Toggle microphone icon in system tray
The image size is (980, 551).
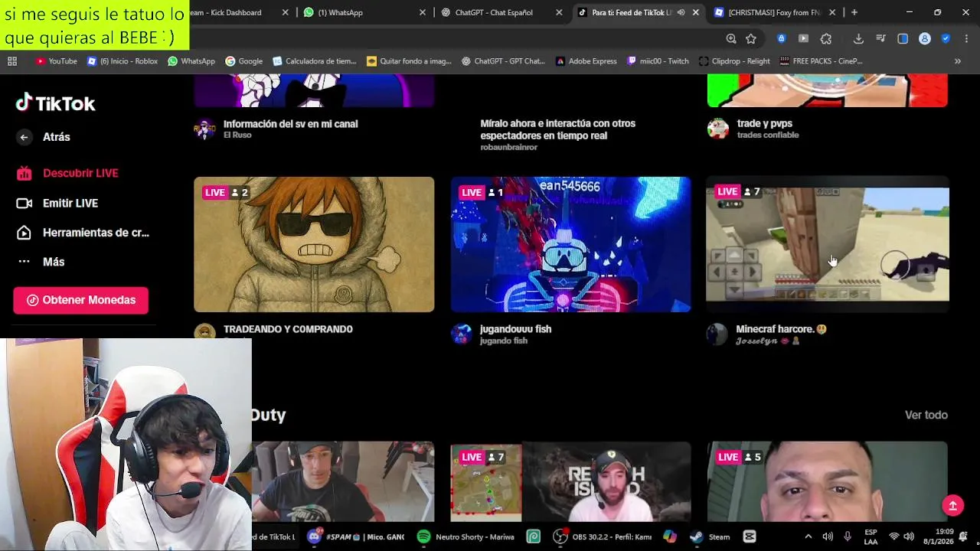(848, 536)
